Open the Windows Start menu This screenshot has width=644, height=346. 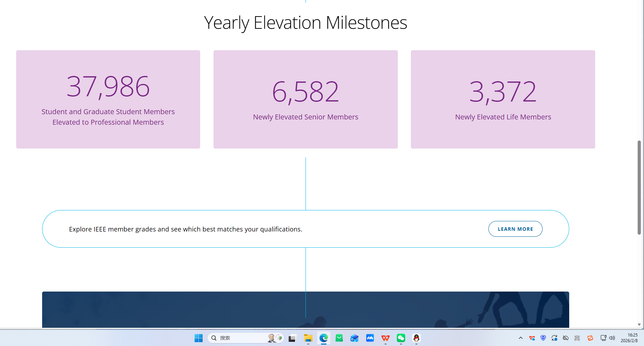(x=198, y=338)
